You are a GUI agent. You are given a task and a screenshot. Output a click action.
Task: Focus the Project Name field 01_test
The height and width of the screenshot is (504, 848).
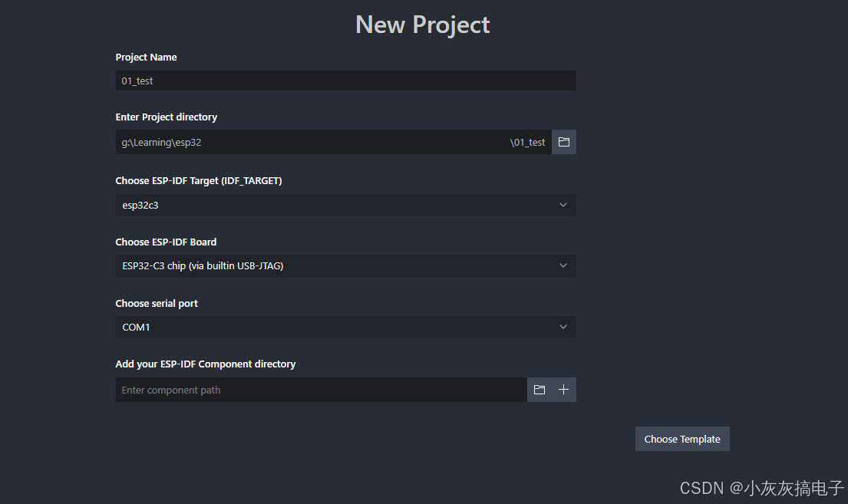click(x=345, y=81)
